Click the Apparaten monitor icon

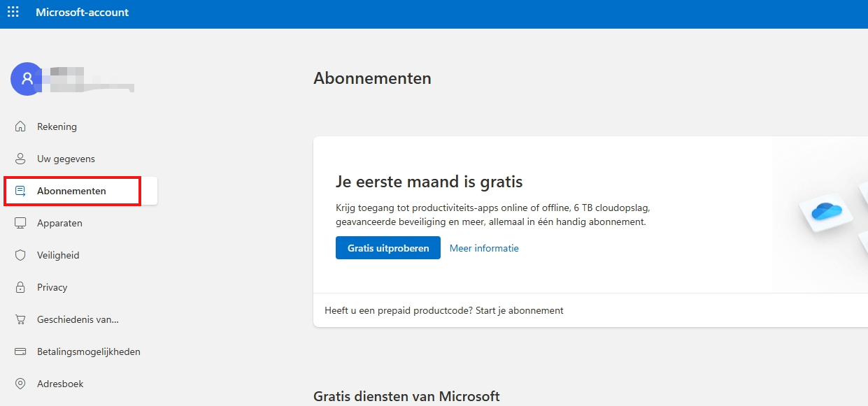click(21, 223)
